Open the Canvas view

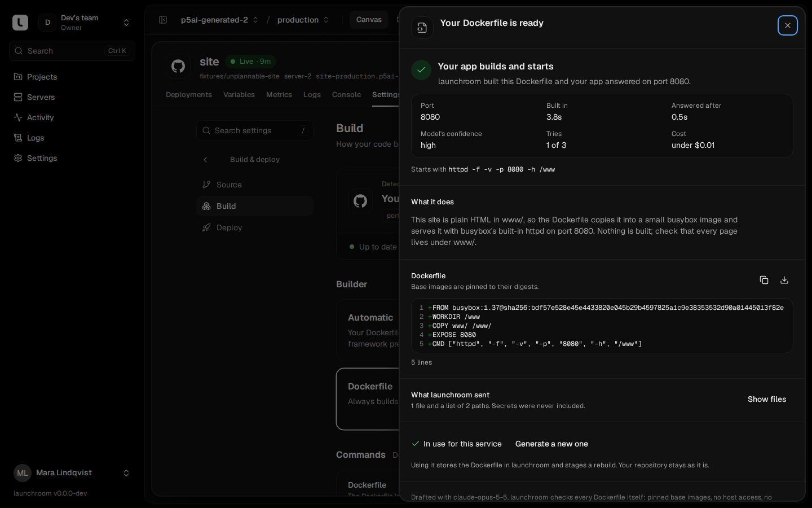tap(369, 20)
